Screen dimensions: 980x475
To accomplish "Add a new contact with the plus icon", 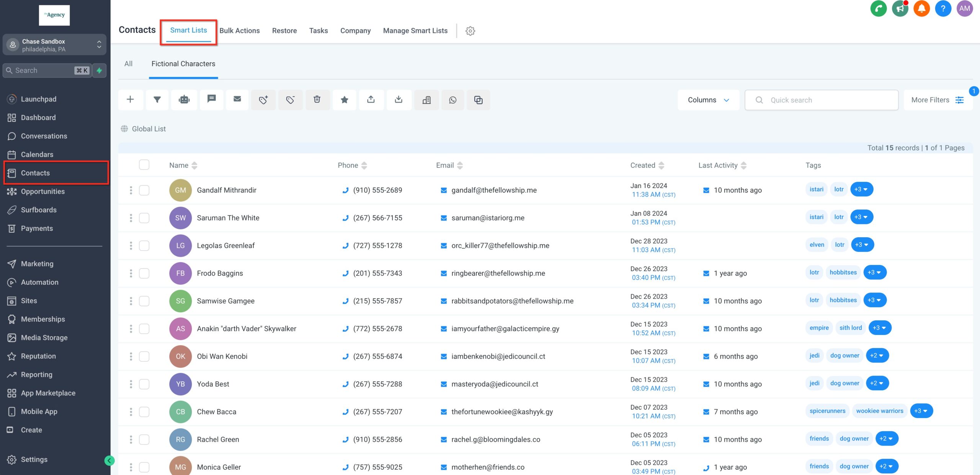I will (131, 100).
